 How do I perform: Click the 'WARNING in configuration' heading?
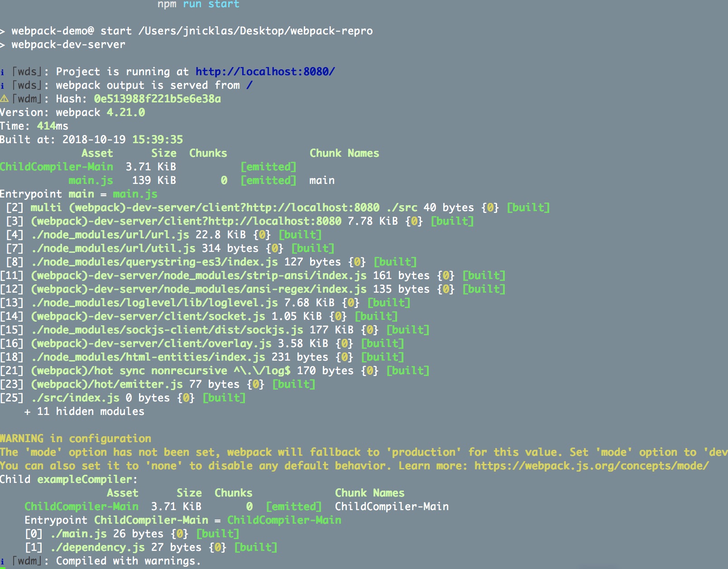pos(76,439)
